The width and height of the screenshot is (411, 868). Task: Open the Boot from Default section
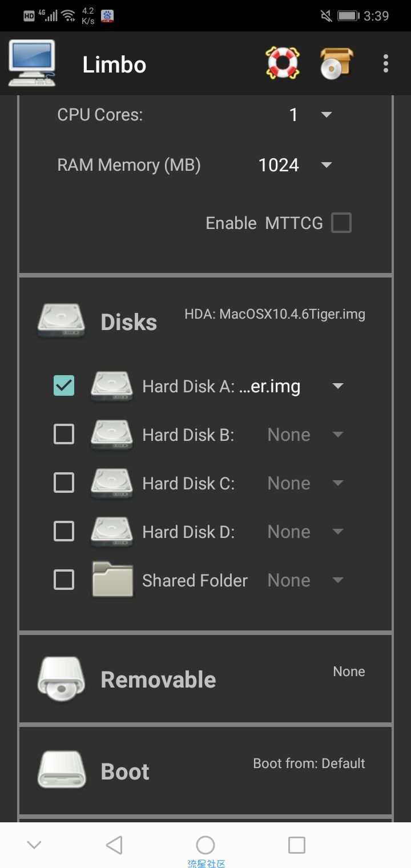point(205,770)
